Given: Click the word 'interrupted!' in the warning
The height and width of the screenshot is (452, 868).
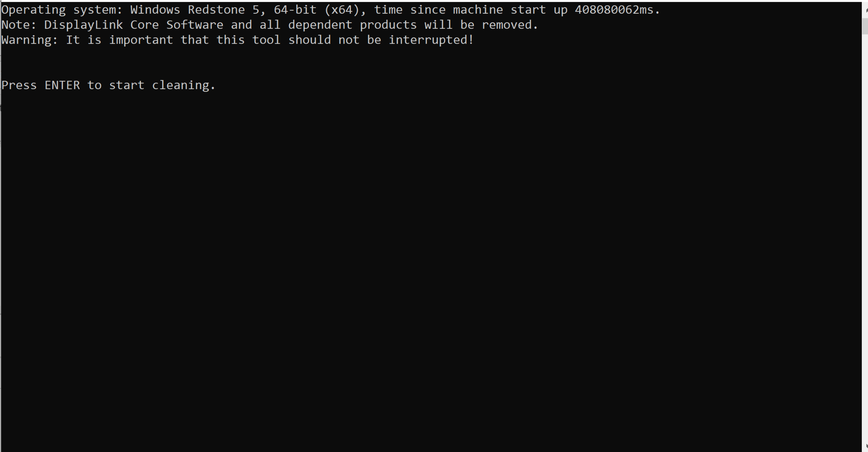Looking at the screenshot, I should tap(431, 40).
